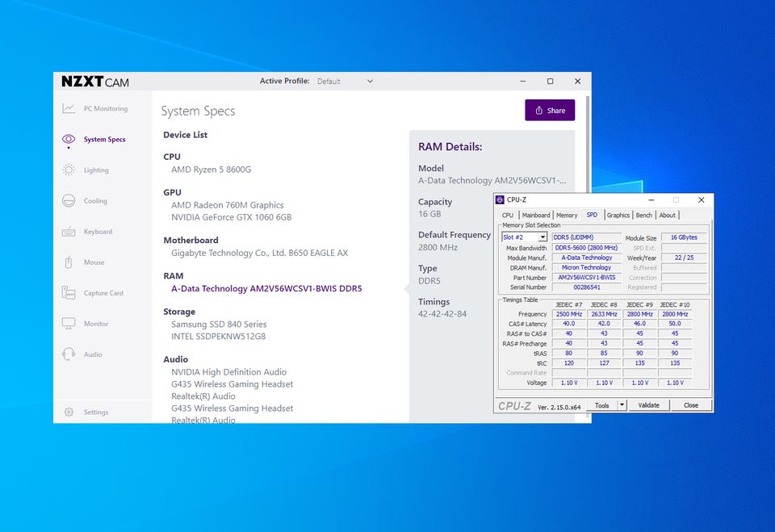Select Samsung SSD 840 Series storage entry
This screenshot has width=775, height=532.
coord(219,325)
